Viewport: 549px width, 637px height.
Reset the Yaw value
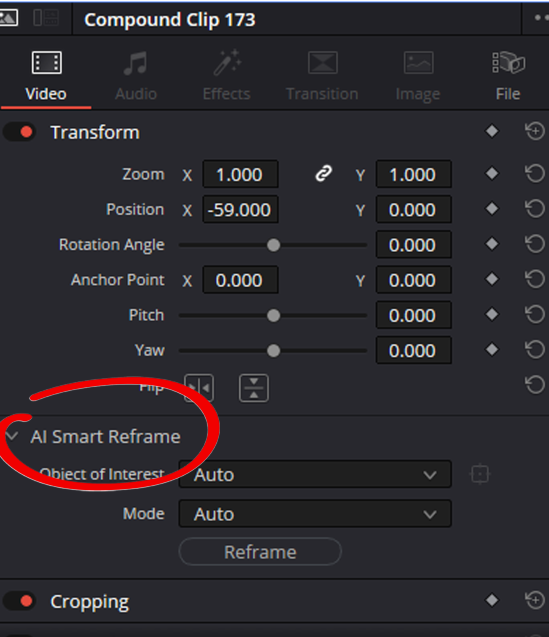(x=535, y=349)
